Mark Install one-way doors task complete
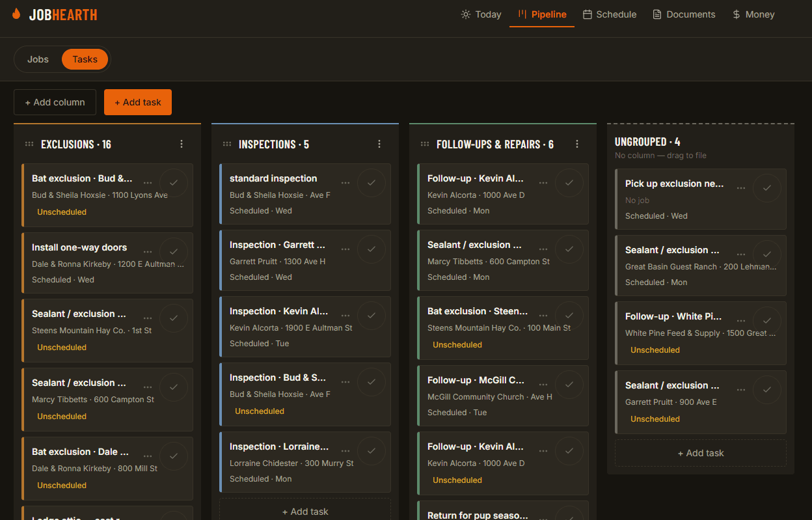Screen dimensions: 812x520 click(174, 252)
